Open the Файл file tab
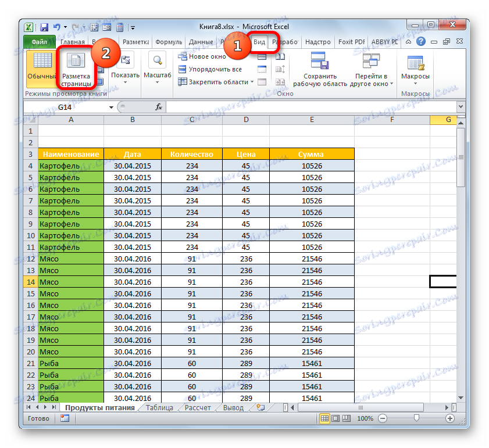489x448 pixels. (40, 42)
